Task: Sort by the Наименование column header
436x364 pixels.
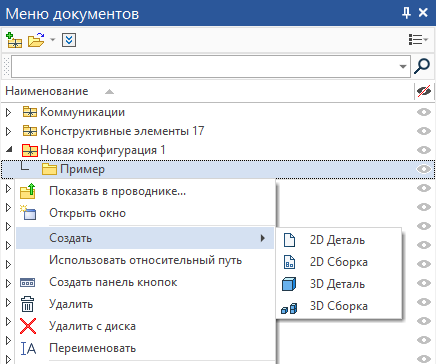Action: pyautogui.click(x=47, y=91)
